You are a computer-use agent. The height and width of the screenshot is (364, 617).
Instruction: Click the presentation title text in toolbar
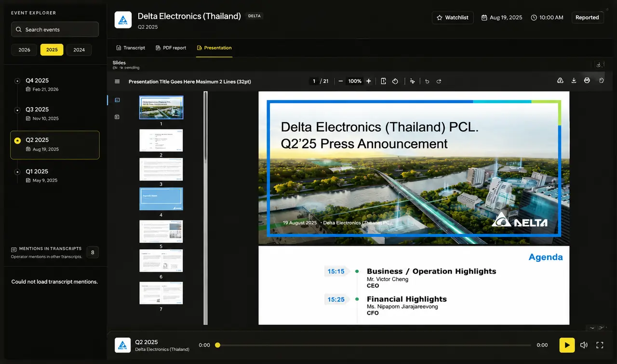pos(189,81)
